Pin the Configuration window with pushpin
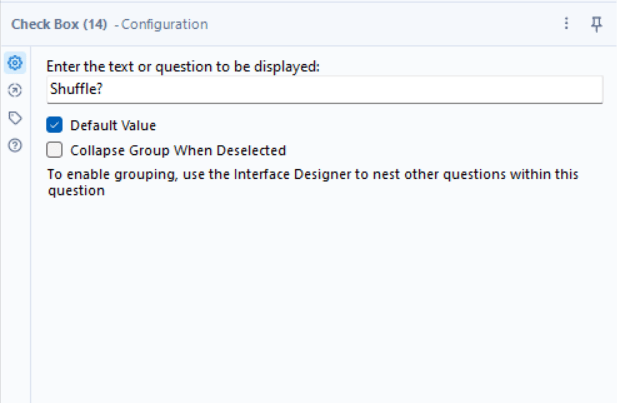The width and height of the screenshot is (617, 403). pos(597,24)
